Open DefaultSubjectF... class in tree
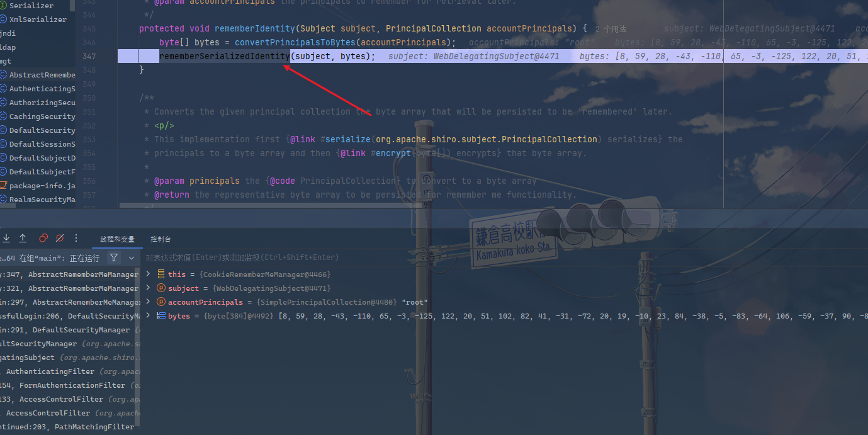The image size is (868, 435). 42,172
